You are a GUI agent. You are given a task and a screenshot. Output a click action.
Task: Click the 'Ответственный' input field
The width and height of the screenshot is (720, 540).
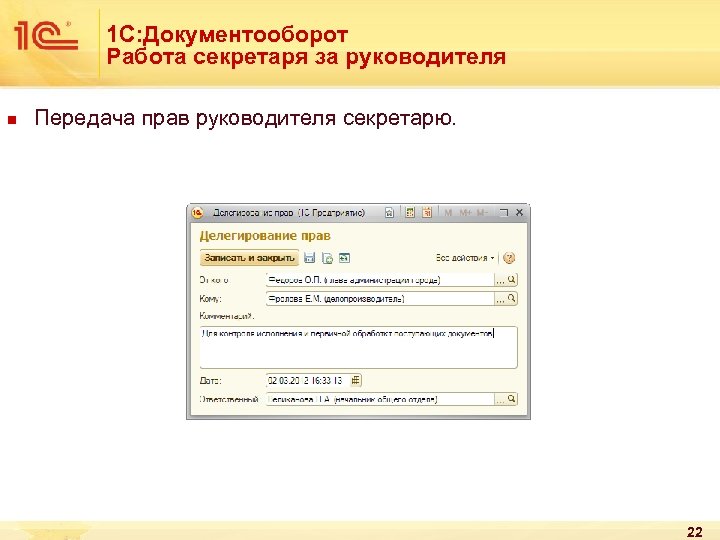[380, 399]
